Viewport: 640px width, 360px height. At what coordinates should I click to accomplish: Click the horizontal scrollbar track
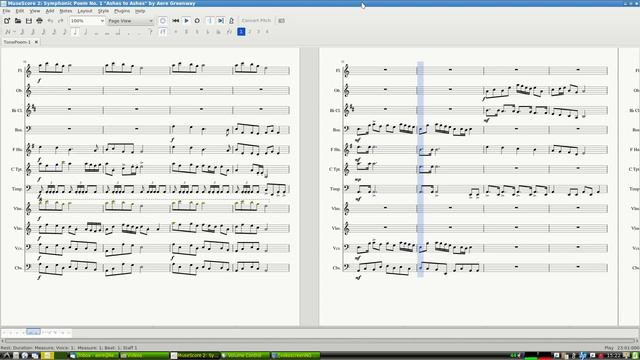click(320, 340)
